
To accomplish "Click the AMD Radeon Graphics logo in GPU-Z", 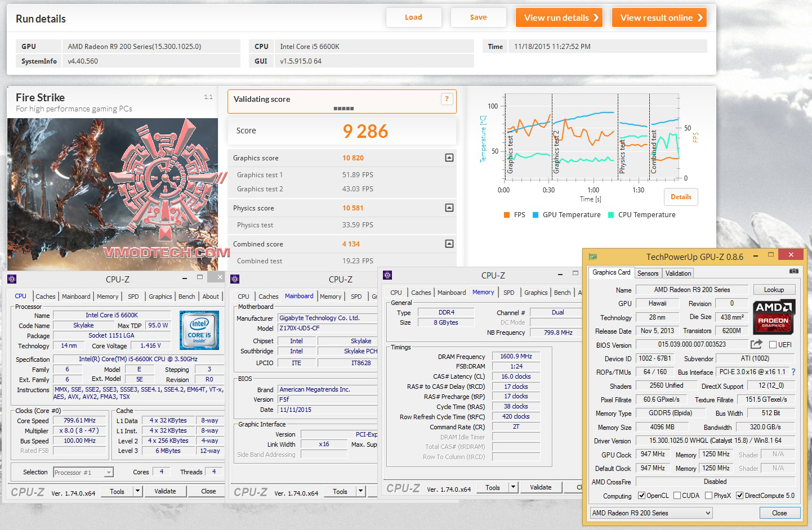I will point(773,316).
